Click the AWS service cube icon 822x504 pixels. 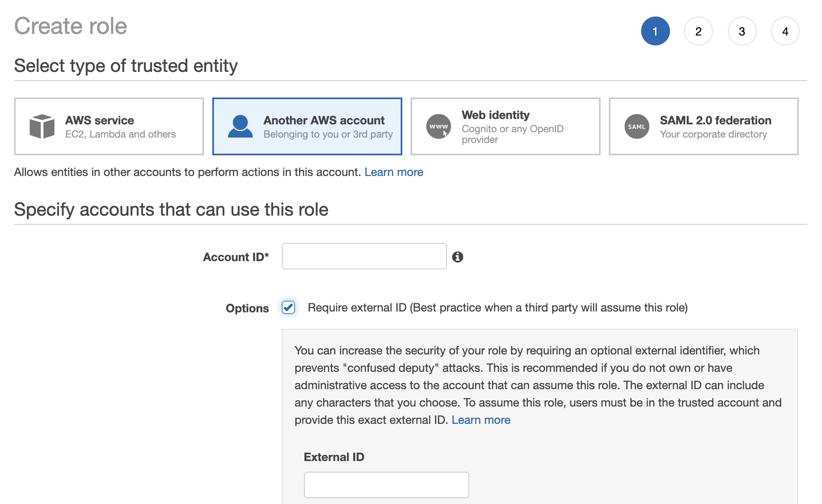tap(42, 126)
